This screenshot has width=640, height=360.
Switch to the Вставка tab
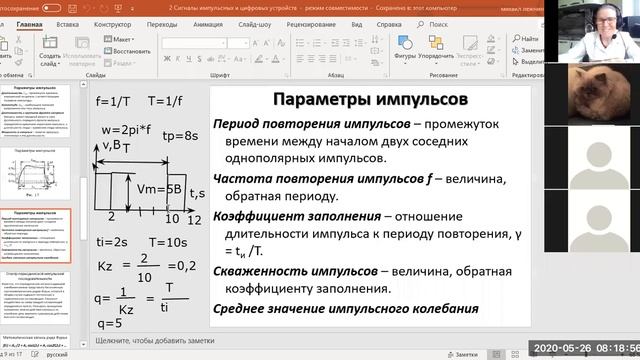point(67,24)
